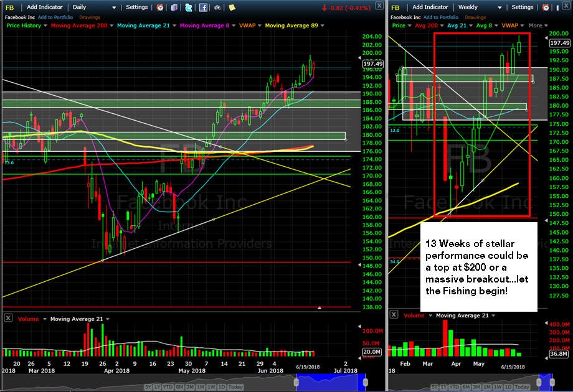The image size is (573, 392).
Task: Click the Add to Portfolio link in left chart
Action: (x=55, y=17)
